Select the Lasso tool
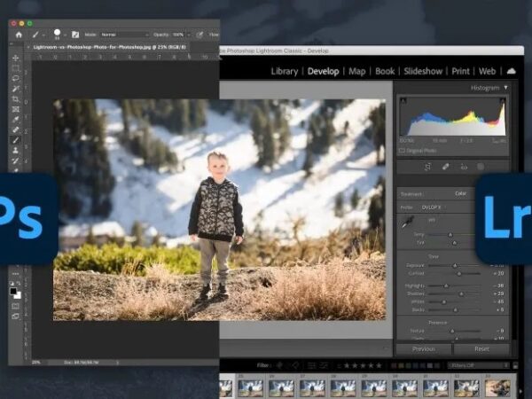Image resolution: width=532 pixels, height=399 pixels. [x=16, y=78]
